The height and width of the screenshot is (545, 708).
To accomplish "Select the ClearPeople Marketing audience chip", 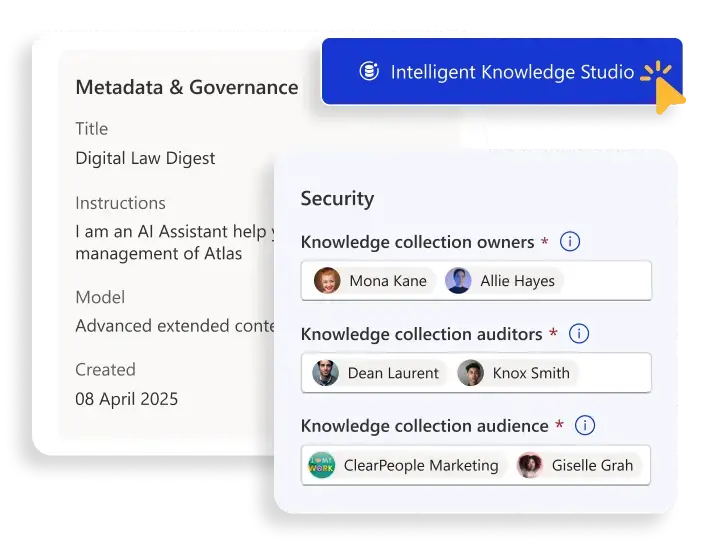I will 406,465.
